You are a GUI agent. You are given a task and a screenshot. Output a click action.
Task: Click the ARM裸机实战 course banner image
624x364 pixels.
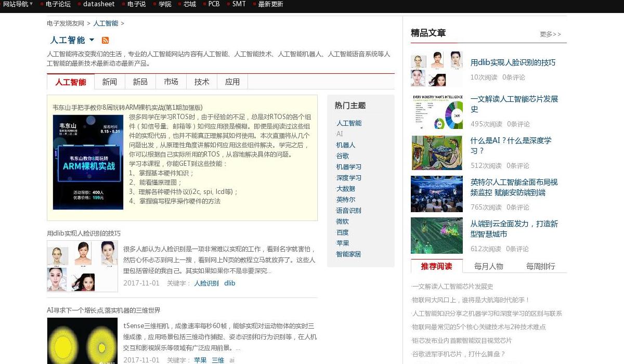coord(88,162)
